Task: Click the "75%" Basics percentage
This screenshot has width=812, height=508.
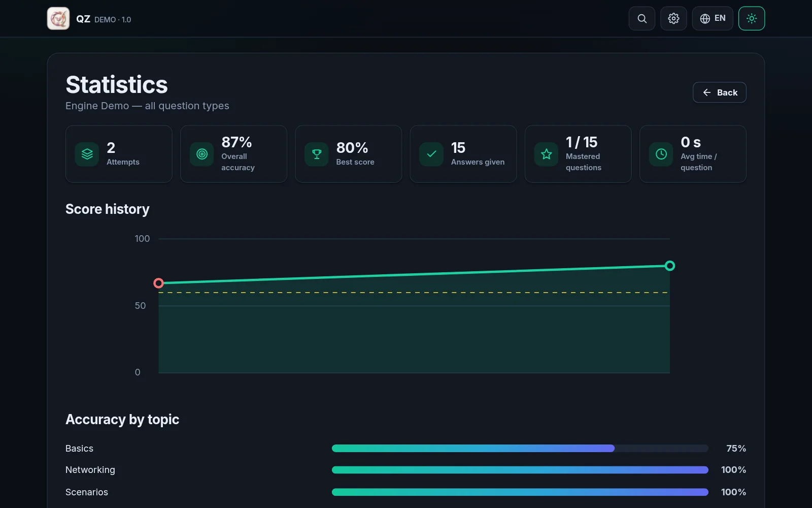Action: tap(736, 449)
